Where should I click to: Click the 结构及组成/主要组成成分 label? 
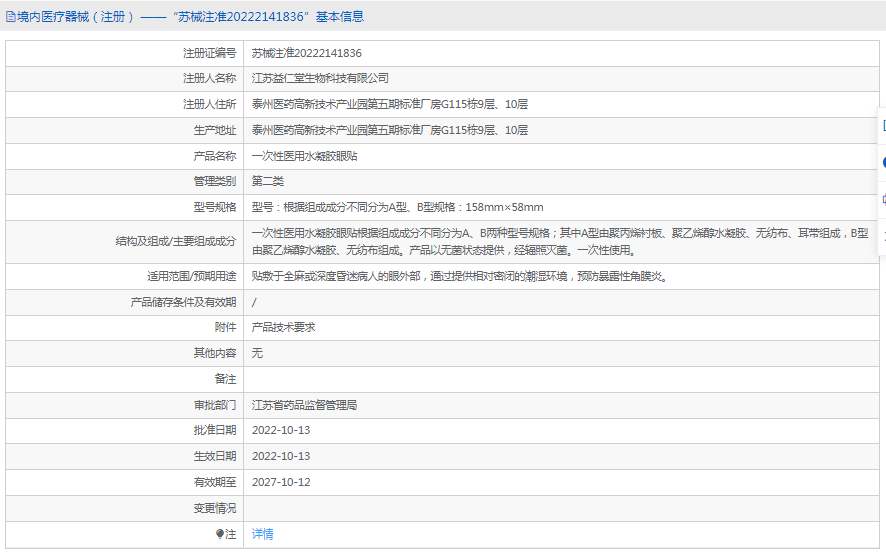coord(176,241)
